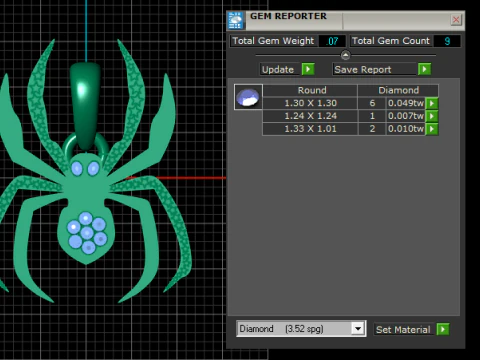Click the Total Gem Count label

point(391,41)
